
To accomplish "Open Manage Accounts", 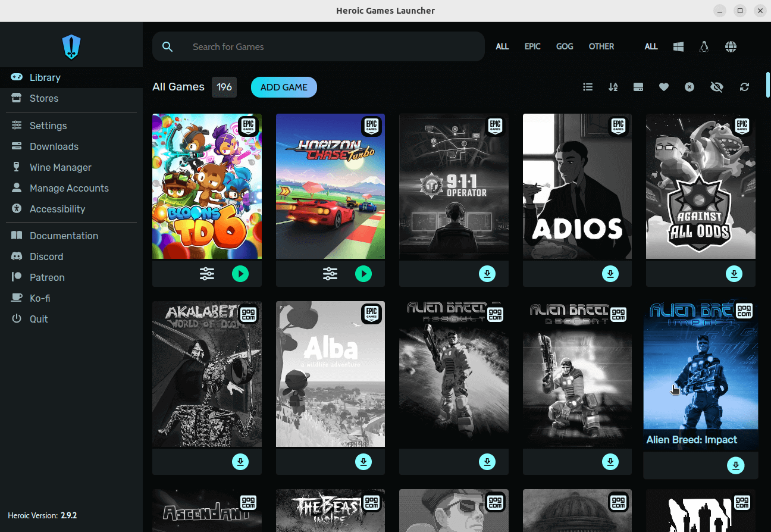I will 71,188.
